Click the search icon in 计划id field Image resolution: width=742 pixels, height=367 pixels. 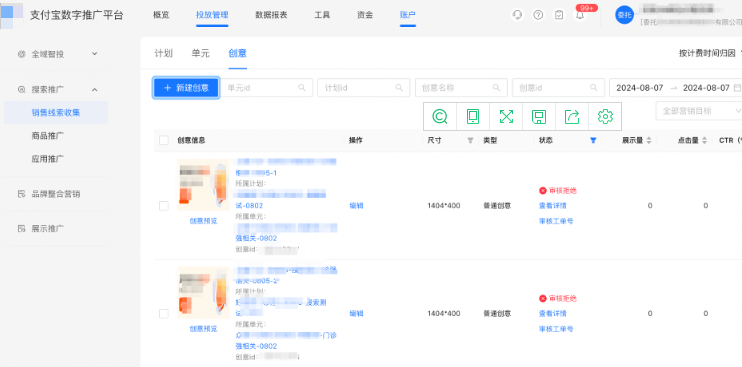click(399, 87)
